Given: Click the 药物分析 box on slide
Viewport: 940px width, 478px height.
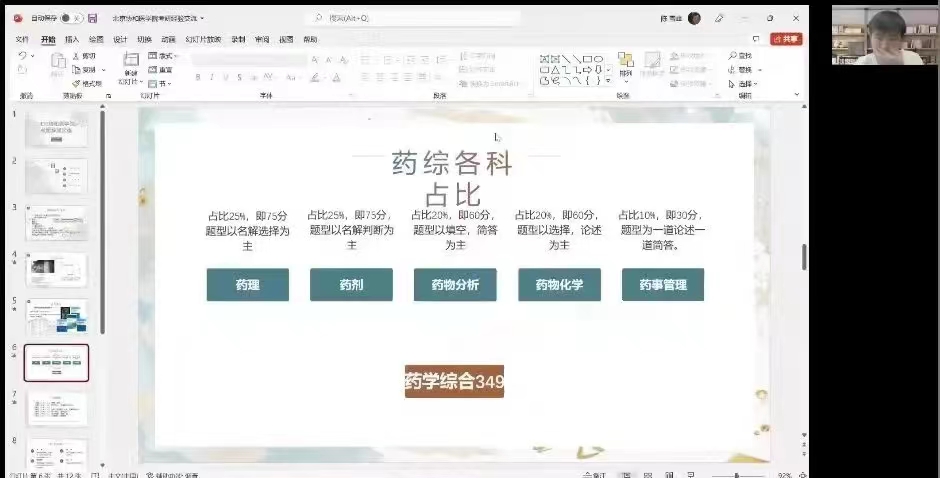Looking at the screenshot, I should tap(455, 285).
